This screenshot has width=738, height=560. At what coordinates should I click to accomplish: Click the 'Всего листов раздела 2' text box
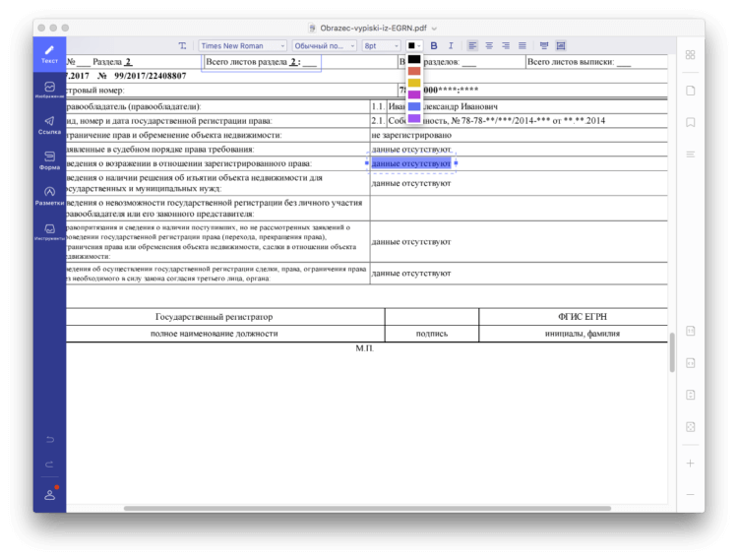pyautogui.click(x=261, y=63)
